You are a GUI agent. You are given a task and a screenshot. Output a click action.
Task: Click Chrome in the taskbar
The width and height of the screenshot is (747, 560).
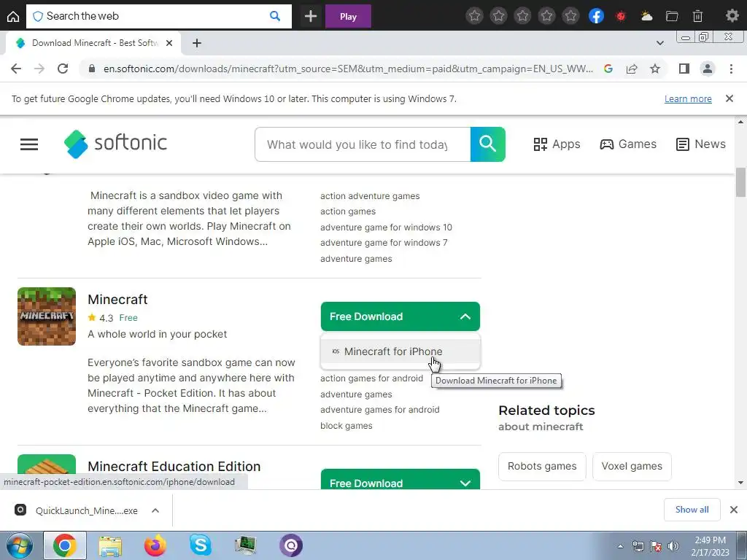tap(65, 545)
